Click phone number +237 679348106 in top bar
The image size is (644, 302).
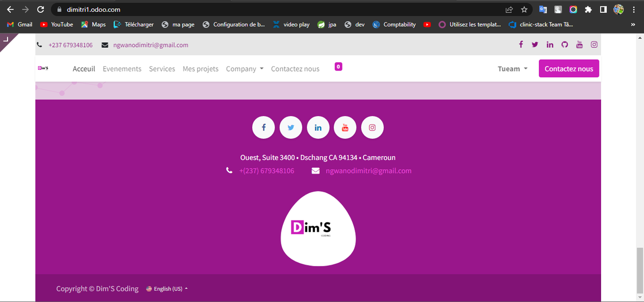[70, 45]
